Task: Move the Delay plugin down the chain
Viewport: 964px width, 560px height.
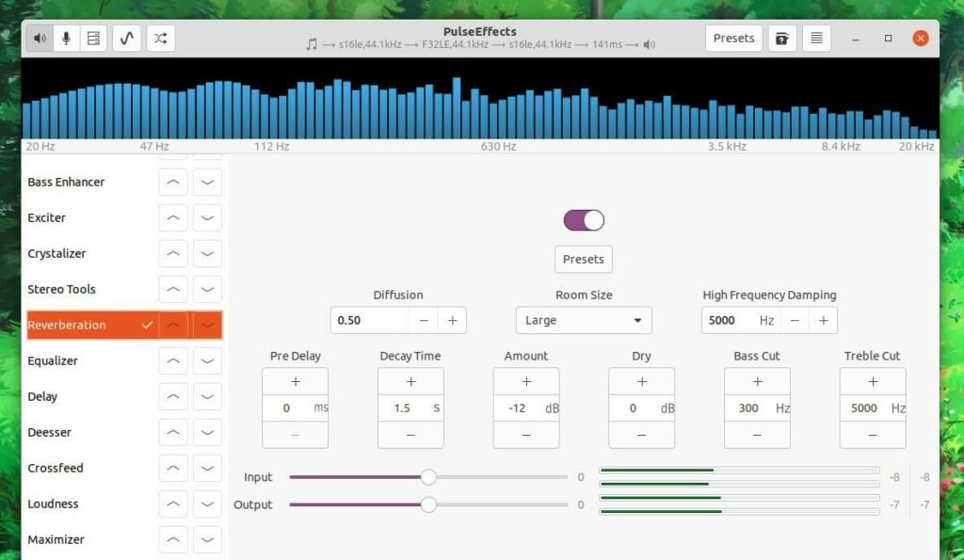Action: [207, 396]
